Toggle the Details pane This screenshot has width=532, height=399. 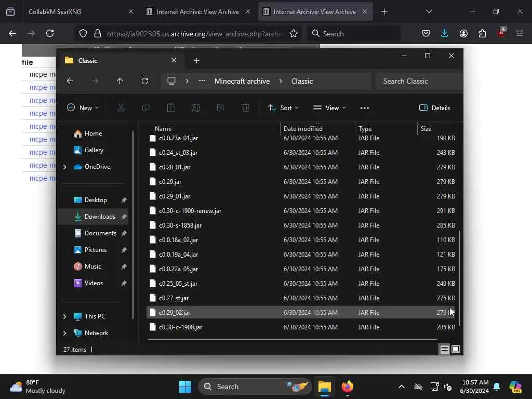click(435, 108)
